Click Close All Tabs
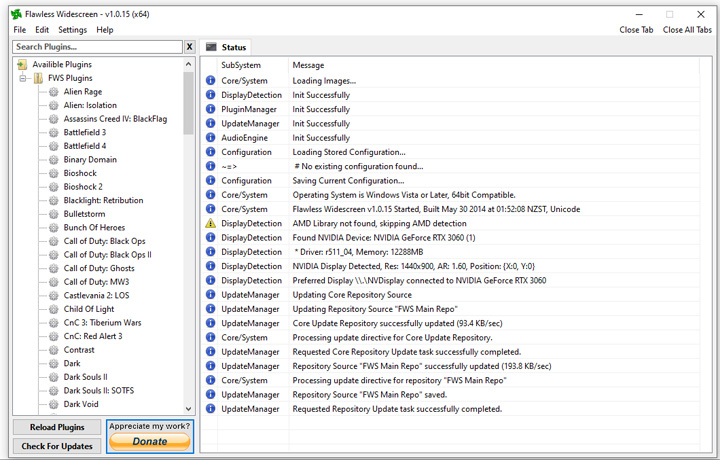Viewport: 720px width, 460px height. click(x=687, y=30)
